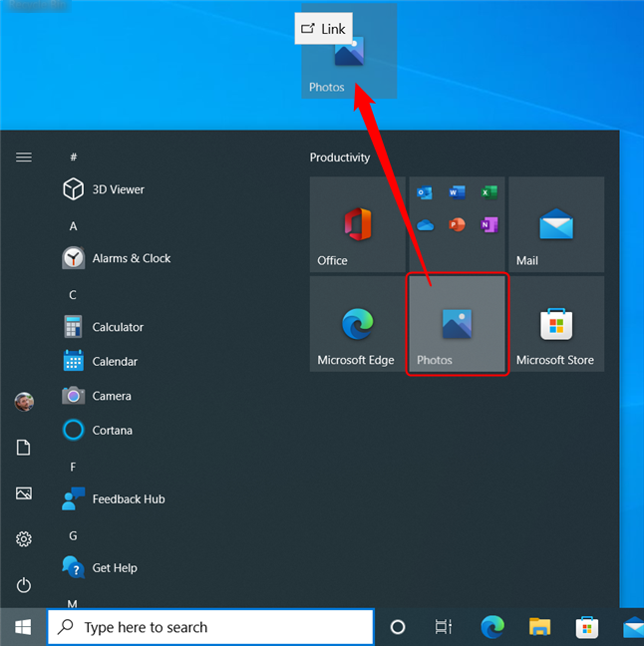
Task: Open Settings gear in Start sidebar
Action: point(24,539)
